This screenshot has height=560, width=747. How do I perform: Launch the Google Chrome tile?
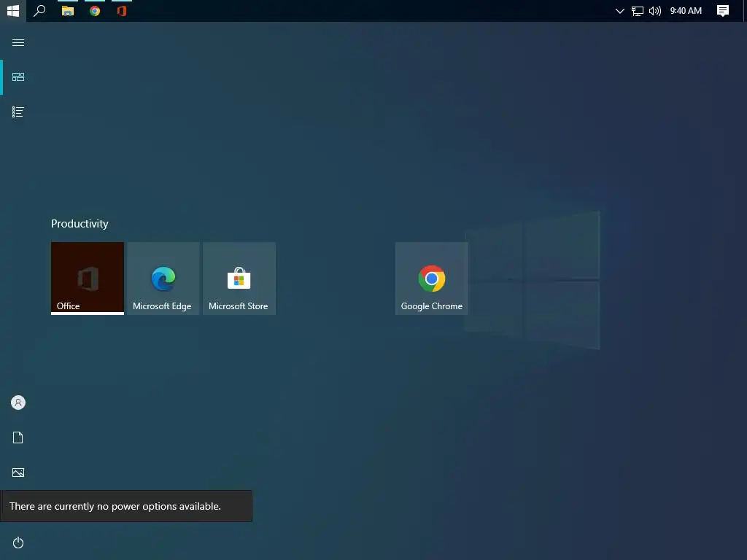[432, 278]
